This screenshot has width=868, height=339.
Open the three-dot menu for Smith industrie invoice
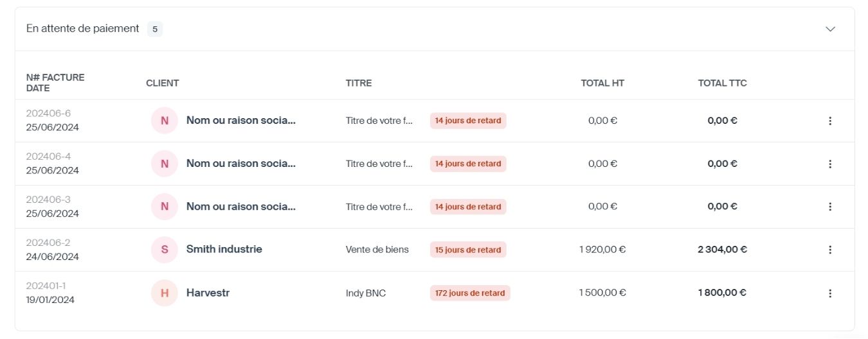[x=829, y=250]
